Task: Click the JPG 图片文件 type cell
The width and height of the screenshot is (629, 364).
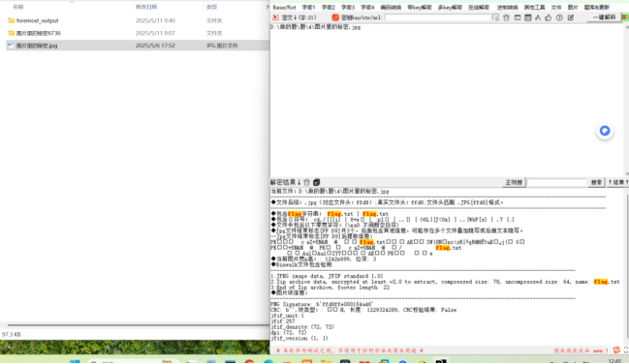Action: pos(222,45)
